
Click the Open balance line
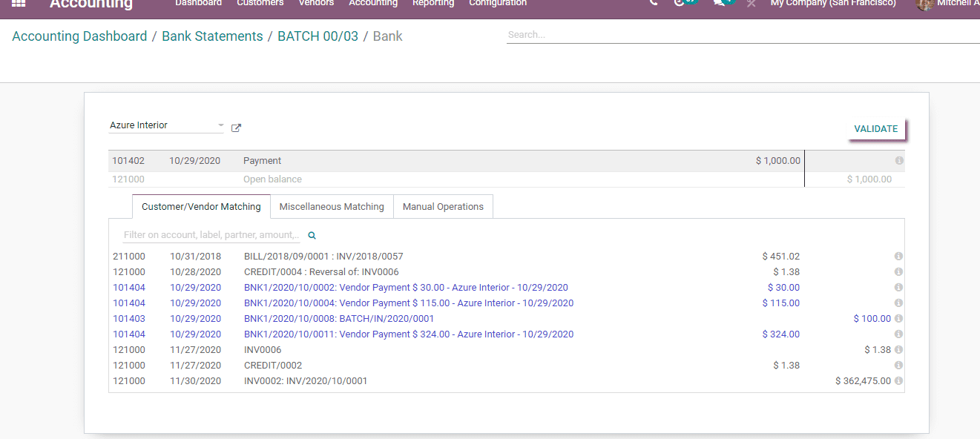click(506, 179)
